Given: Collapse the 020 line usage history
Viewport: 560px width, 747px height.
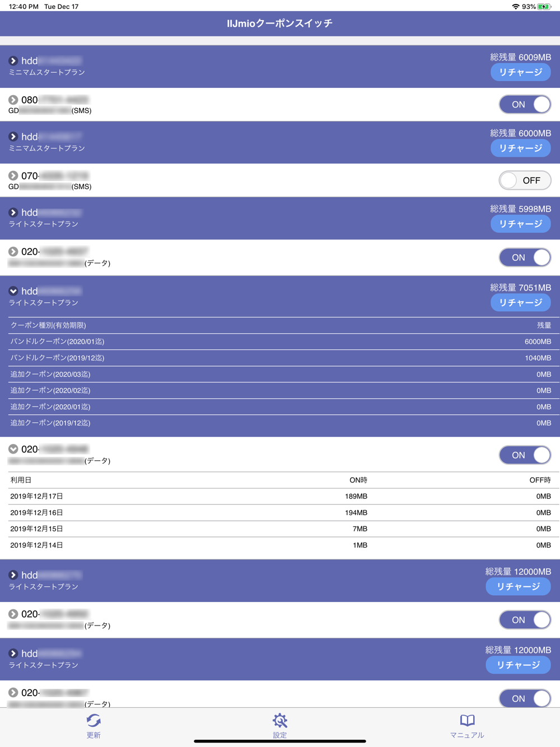Looking at the screenshot, I should [13, 449].
